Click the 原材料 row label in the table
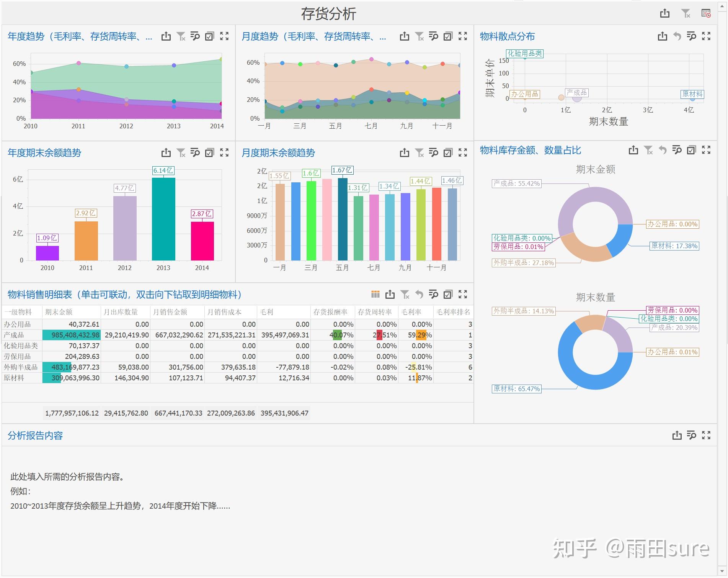728x578 pixels. [x=14, y=378]
